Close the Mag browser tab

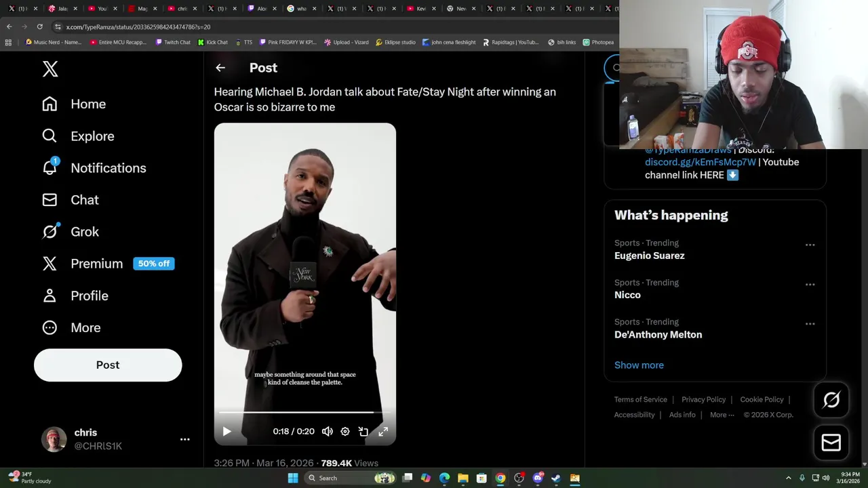click(x=155, y=9)
